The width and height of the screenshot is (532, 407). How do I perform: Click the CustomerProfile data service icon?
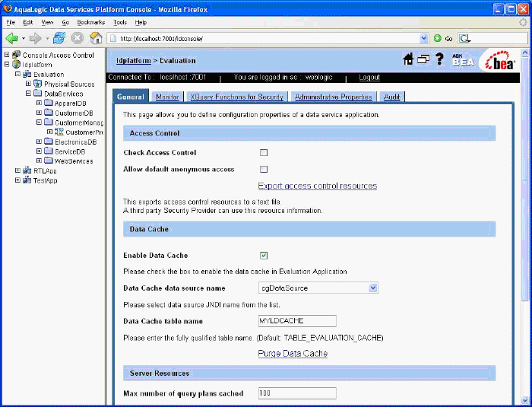59,132
